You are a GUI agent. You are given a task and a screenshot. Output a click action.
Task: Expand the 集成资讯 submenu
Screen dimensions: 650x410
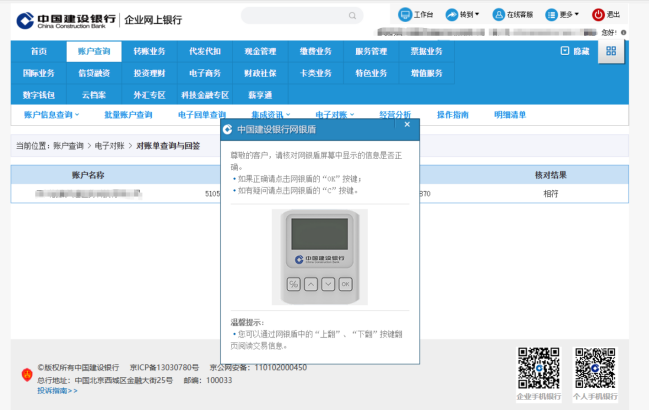[x=271, y=115]
